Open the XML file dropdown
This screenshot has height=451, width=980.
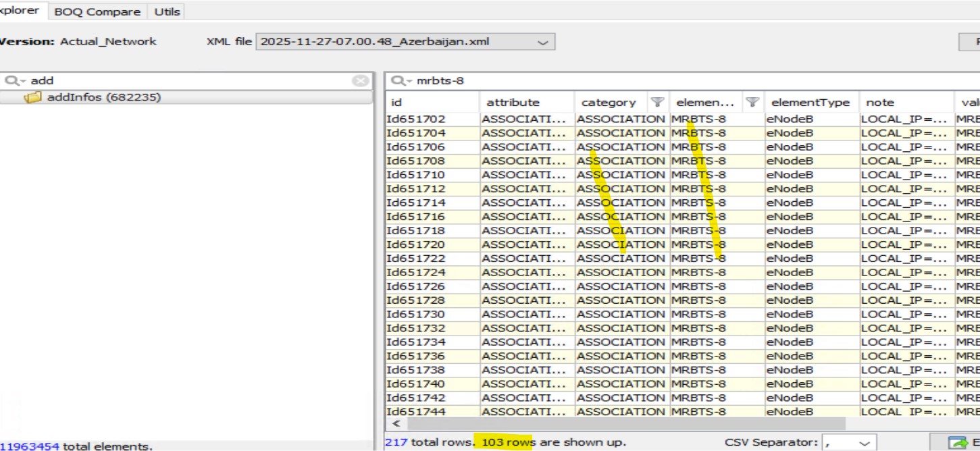tap(542, 42)
